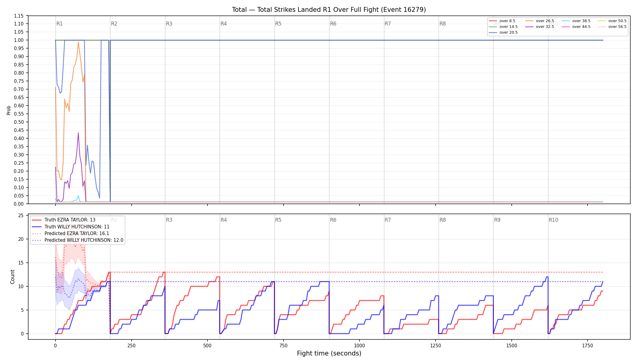Click the 15 tick on Count axis
Viewport: 637px width, 364px height.
tap(21, 263)
